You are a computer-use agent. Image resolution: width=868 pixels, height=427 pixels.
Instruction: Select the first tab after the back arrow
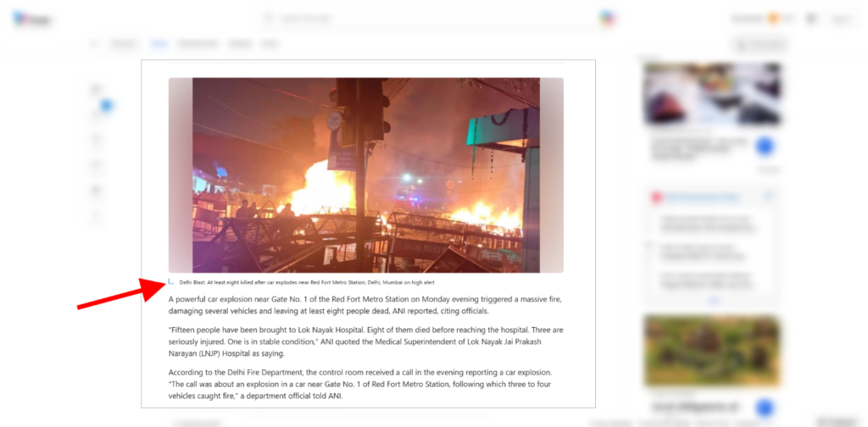[123, 44]
